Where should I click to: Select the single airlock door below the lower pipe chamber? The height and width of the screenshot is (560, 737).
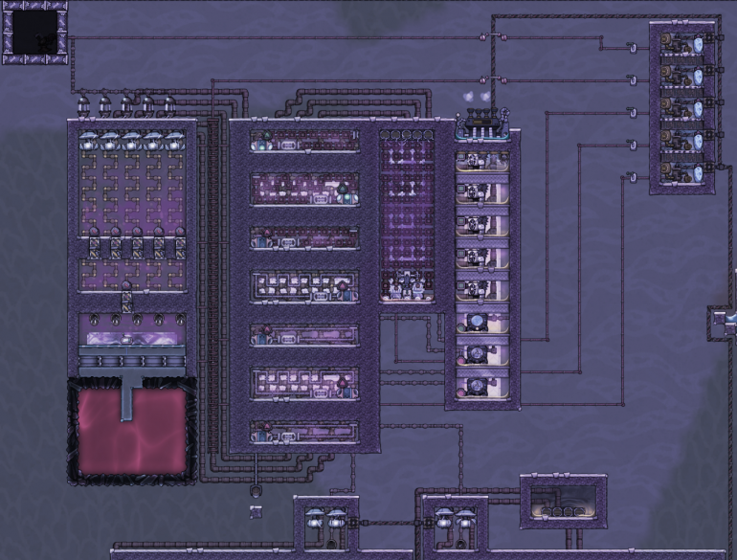(x=127, y=302)
